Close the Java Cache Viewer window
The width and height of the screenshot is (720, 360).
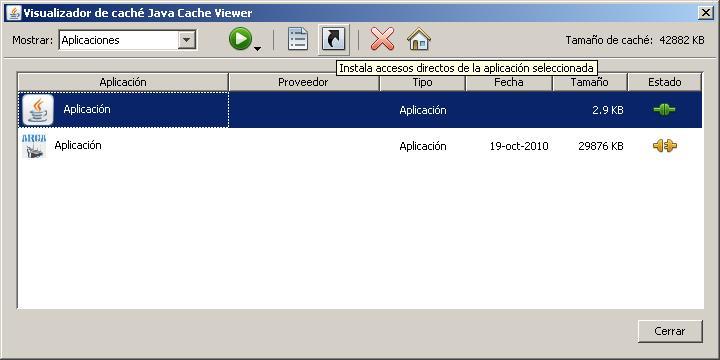click(x=705, y=13)
